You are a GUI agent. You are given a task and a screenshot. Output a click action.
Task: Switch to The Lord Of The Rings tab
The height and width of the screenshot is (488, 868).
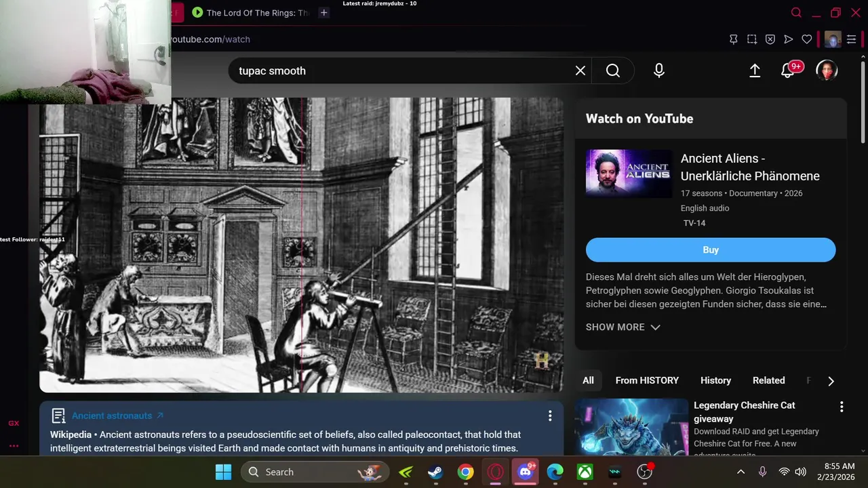[250, 12]
